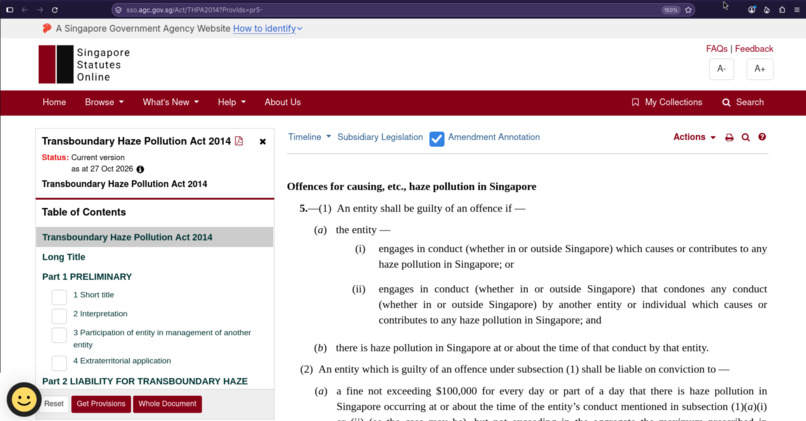Image resolution: width=806 pixels, height=421 pixels.
Task: Increase font size with A+ button
Action: pyautogui.click(x=760, y=69)
